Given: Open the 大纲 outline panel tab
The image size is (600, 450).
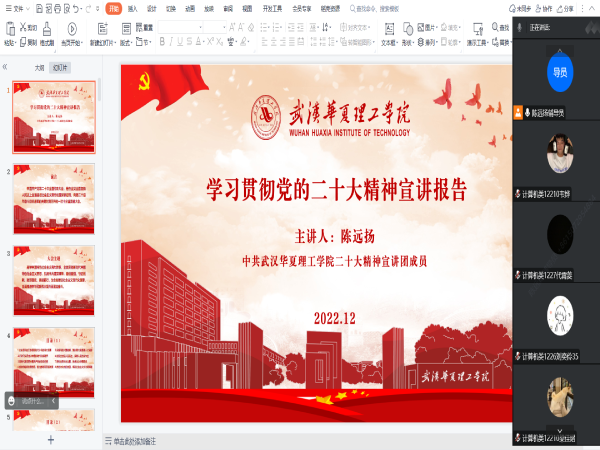Looking at the screenshot, I should point(40,68).
